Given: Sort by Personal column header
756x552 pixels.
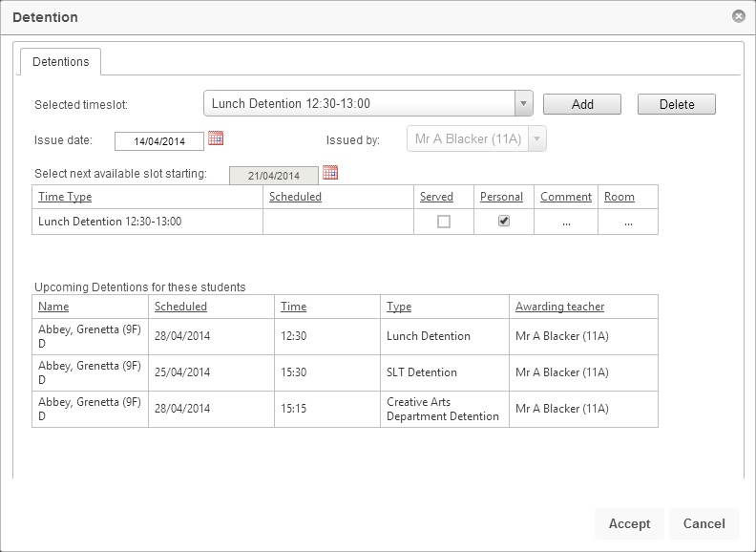Looking at the screenshot, I should [x=501, y=197].
